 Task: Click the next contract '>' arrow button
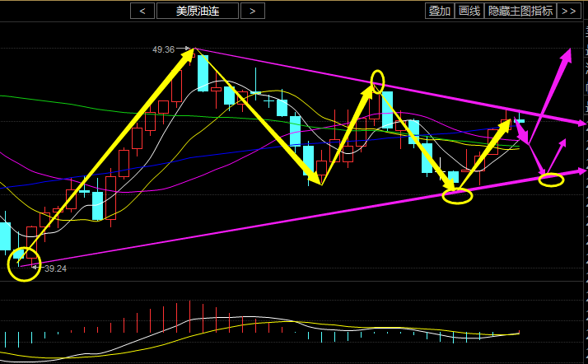click(x=252, y=11)
